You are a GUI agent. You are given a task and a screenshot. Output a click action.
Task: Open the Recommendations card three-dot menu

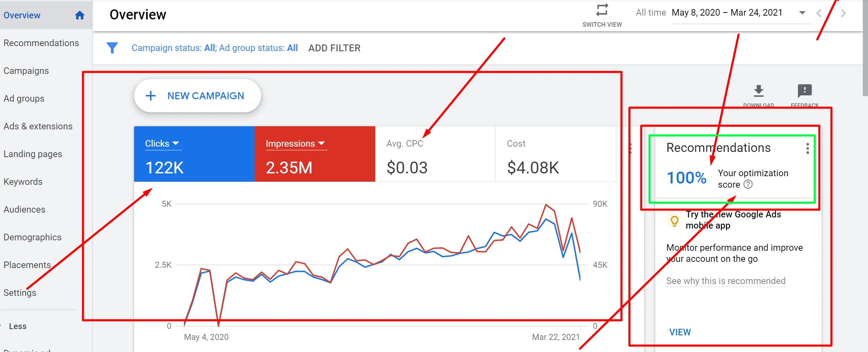point(807,148)
